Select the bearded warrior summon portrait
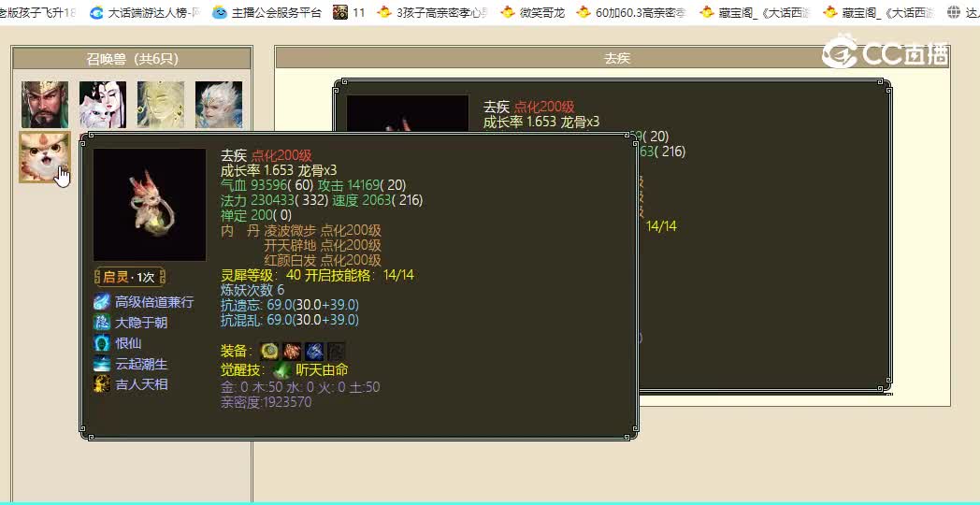This screenshot has width=980, height=505. tap(45, 105)
